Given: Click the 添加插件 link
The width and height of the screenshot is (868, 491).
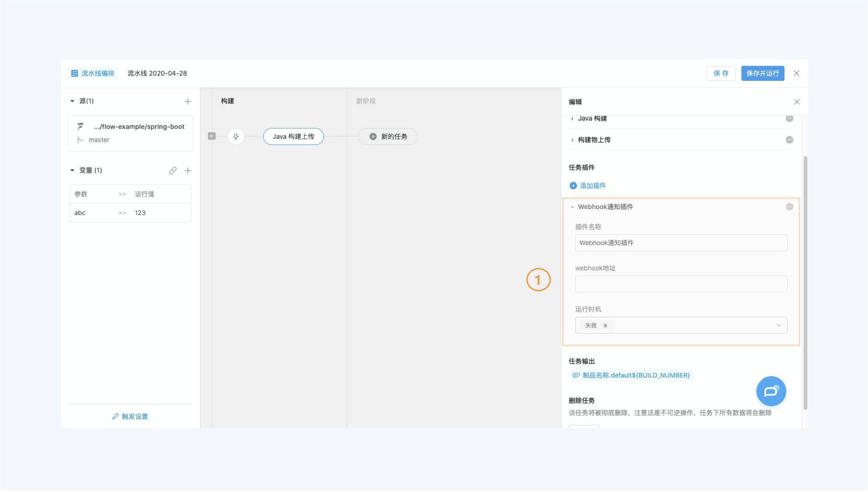Looking at the screenshot, I should [592, 185].
